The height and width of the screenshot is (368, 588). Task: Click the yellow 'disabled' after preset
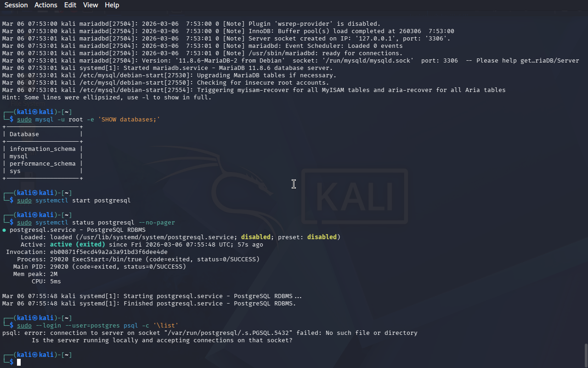[x=322, y=237]
